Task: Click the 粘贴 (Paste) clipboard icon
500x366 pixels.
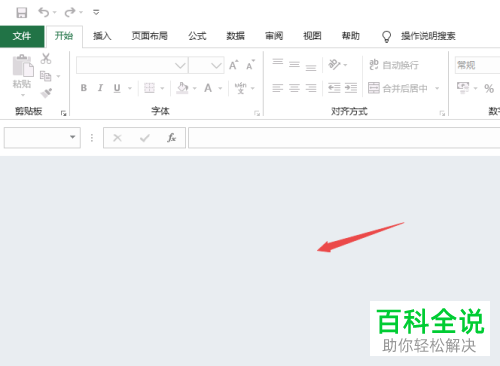Action: tap(23, 66)
